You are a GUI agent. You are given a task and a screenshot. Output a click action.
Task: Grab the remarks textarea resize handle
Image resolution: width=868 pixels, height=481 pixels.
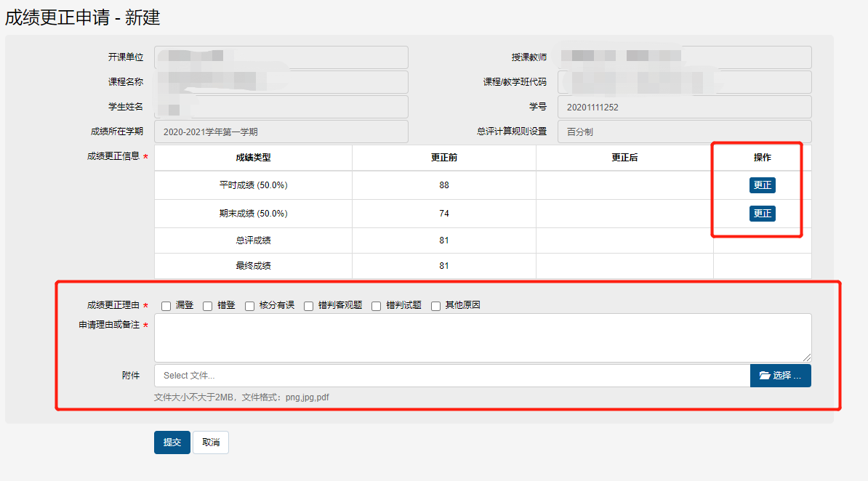pyautogui.click(x=807, y=357)
